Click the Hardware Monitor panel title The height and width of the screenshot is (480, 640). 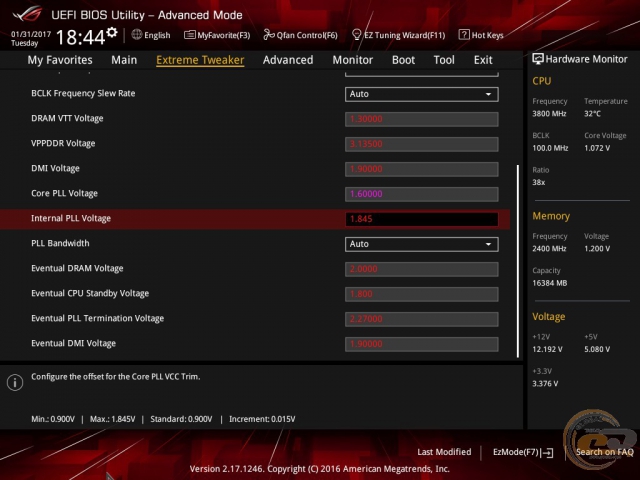tap(586, 59)
